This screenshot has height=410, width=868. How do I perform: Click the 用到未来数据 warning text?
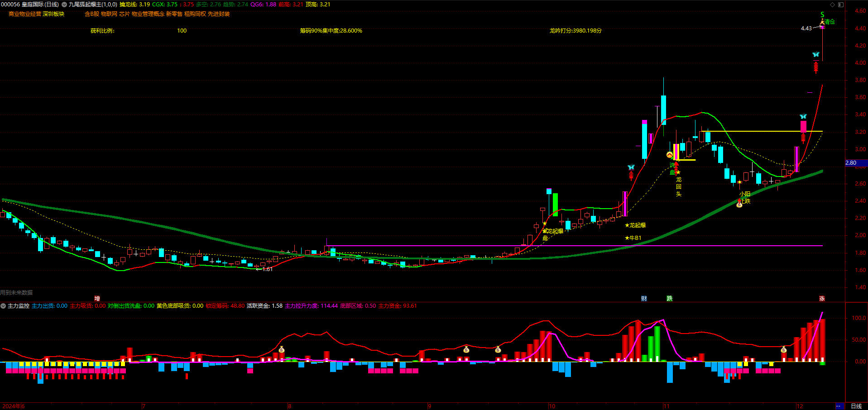[16, 293]
